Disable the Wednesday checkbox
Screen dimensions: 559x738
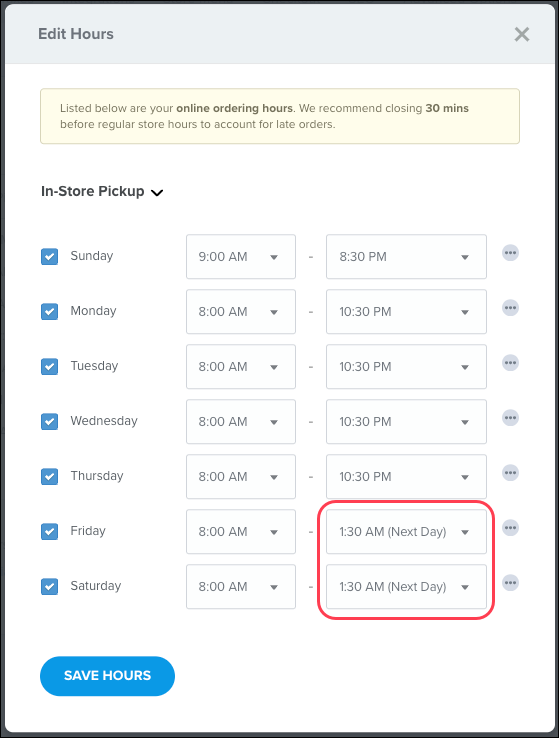(x=49, y=421)
